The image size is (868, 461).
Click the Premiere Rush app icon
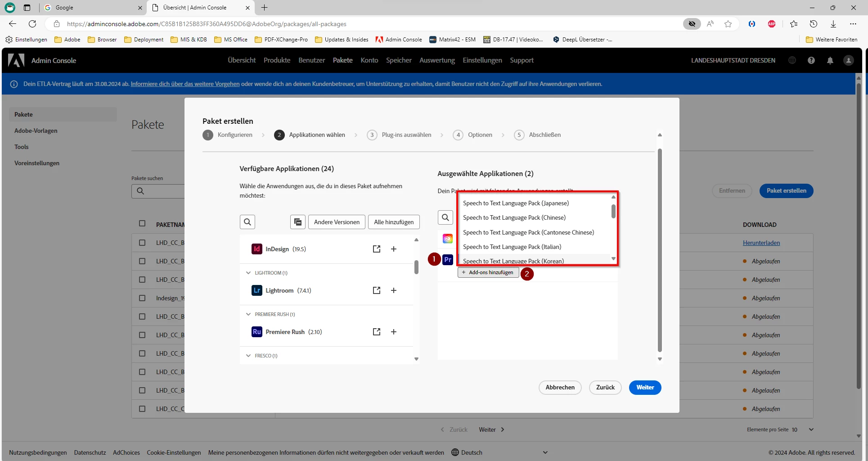[256, 332]
